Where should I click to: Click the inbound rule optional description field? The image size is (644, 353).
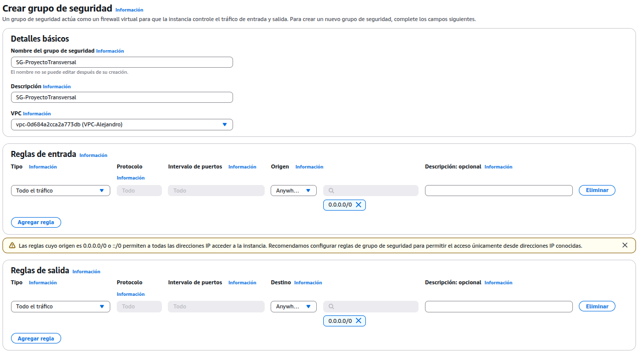coord(498,191)
